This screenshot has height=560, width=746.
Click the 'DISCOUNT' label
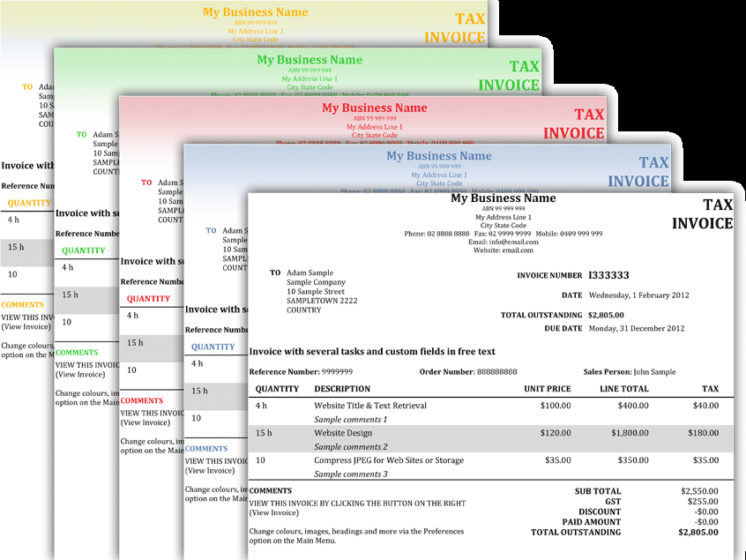coord(600,512)
